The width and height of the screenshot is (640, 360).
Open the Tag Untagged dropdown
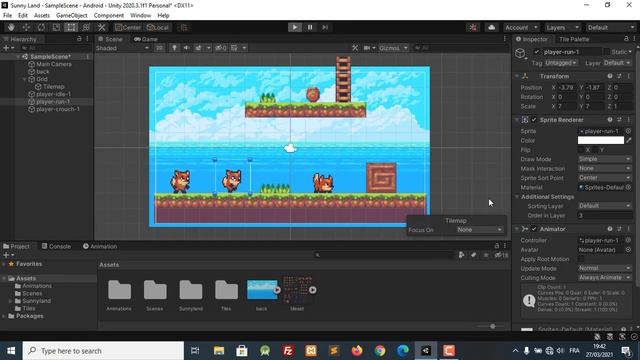tap(561, 63)
